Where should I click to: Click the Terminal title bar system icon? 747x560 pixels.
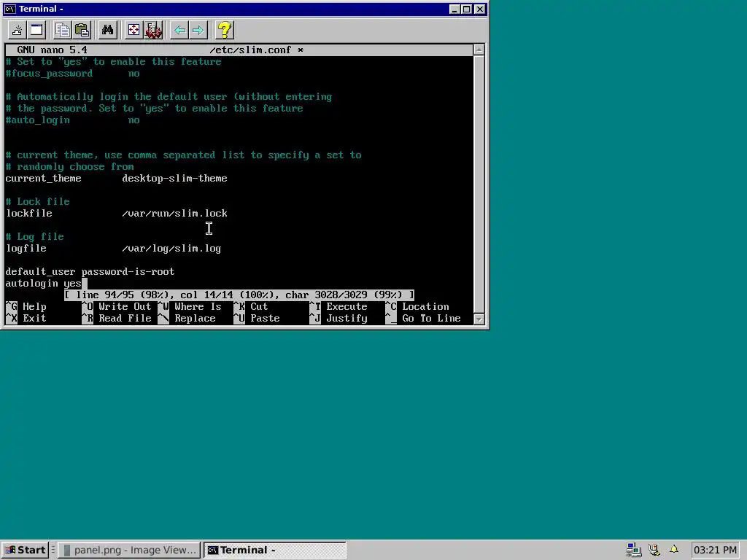[10, 9]
